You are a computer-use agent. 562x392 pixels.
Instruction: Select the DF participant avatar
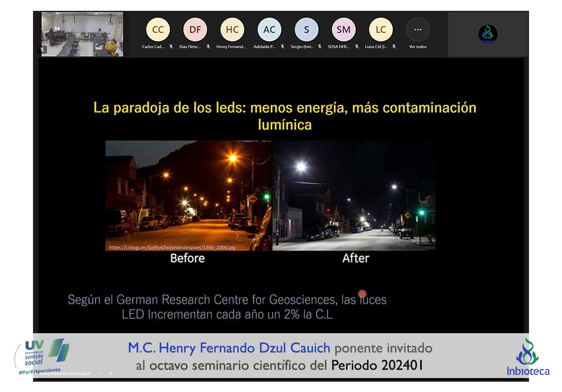195,29
